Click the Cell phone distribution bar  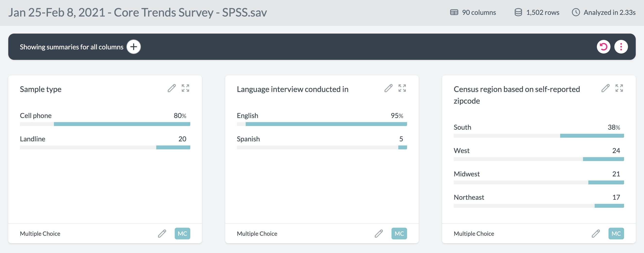[122, 124]
